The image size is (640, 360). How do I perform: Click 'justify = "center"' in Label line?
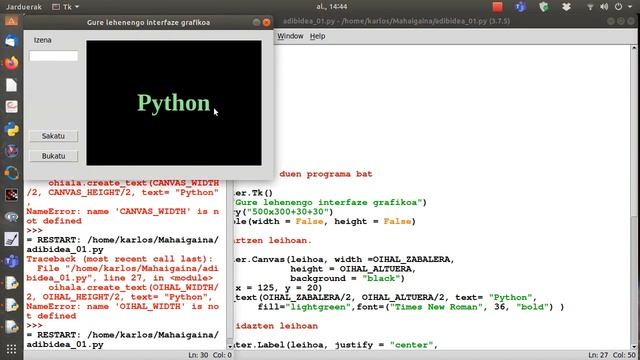pyautogui.click(x=383, y=345)
